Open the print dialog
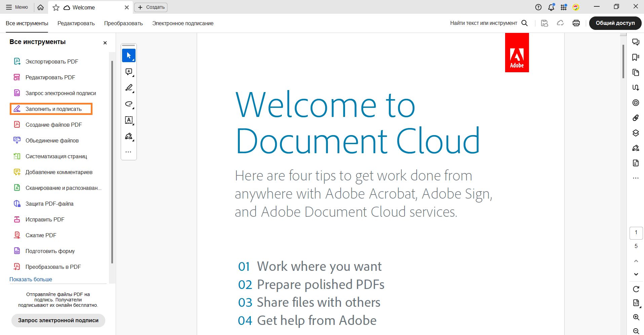 point(576,23)
